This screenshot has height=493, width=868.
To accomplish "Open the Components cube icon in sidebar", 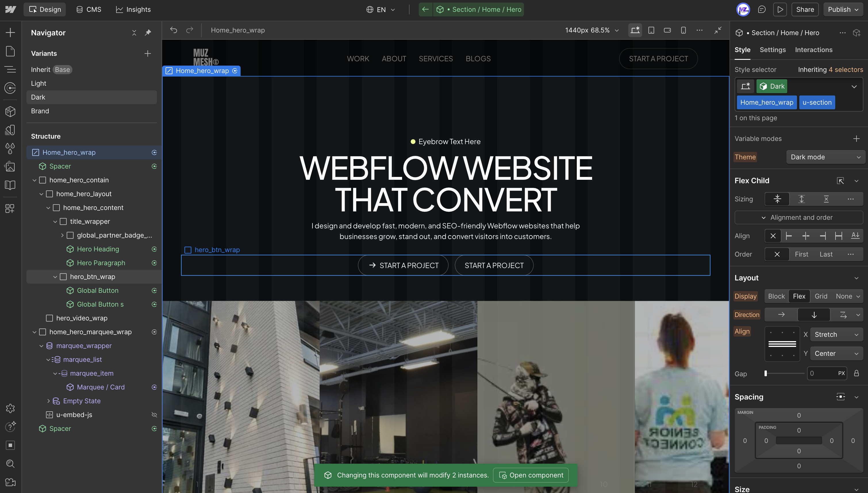I will [10, 111].
